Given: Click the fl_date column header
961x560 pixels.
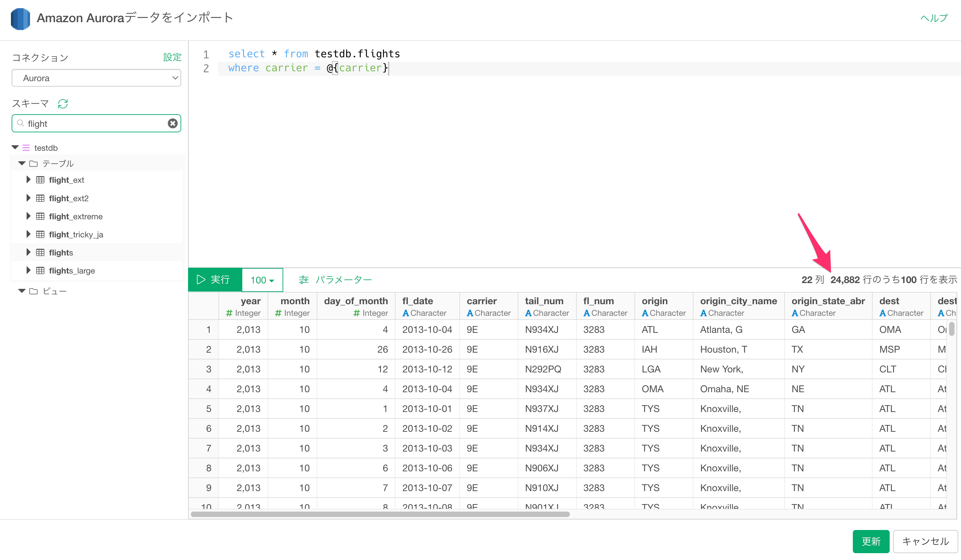Looking at the screenshot, I should point(428,306).
